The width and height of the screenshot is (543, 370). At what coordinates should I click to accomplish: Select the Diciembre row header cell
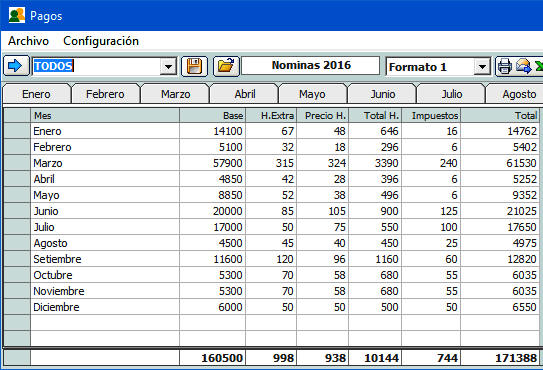17,307
